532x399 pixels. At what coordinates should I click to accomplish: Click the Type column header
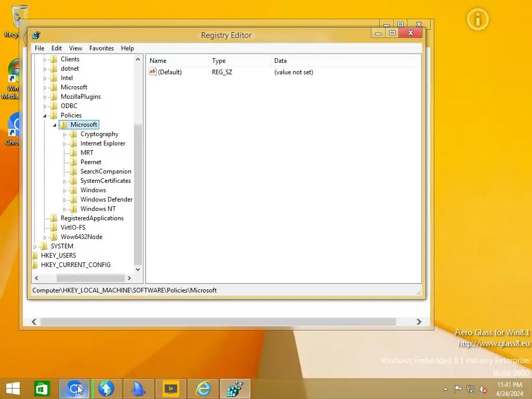[240, 61]
